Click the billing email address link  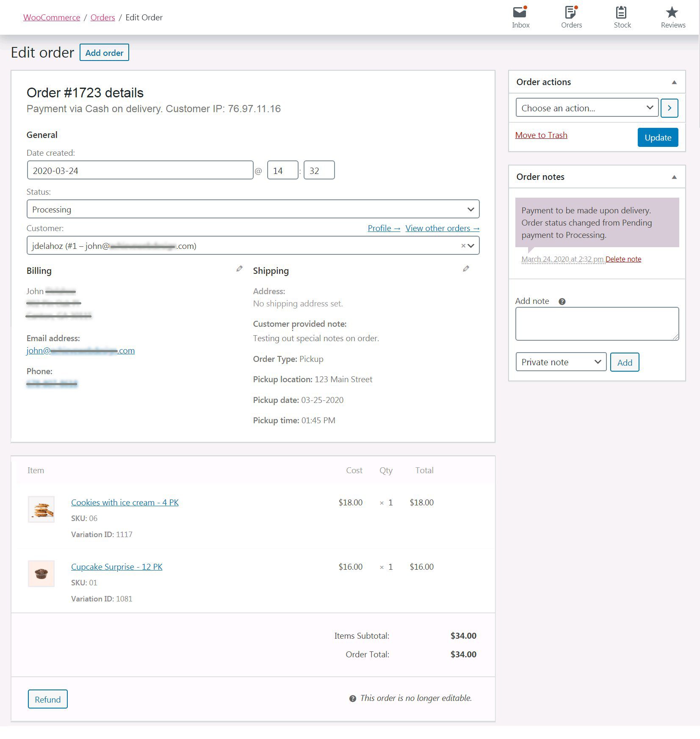click(x=80, y=350)
